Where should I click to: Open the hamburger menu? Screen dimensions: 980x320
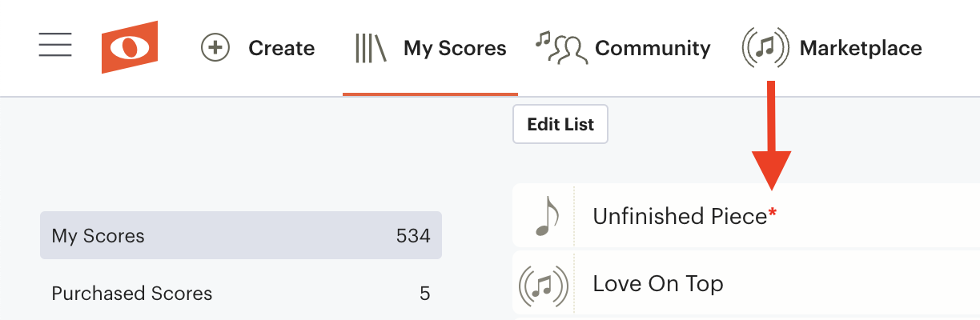click(x=55, y=46)
